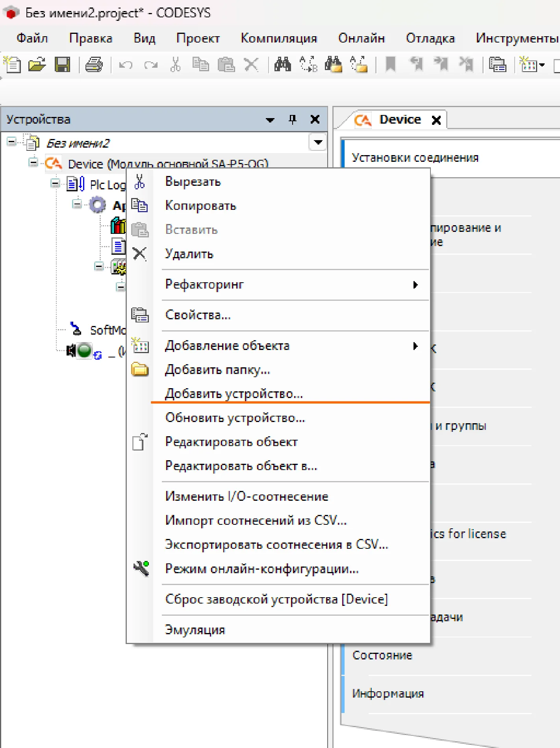This screenshot has width=560, height=748.
Task: Click the Replace in project toolbar icon
Action: point(359,64)
